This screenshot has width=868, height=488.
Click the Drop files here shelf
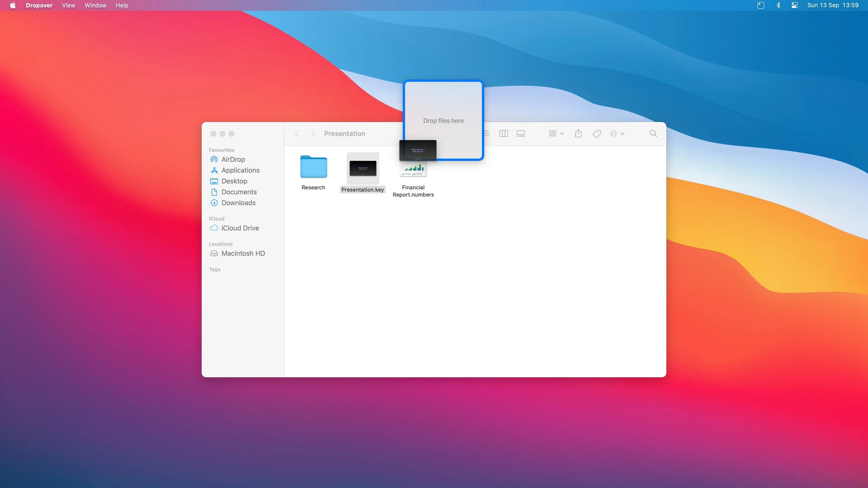point(444,120)
